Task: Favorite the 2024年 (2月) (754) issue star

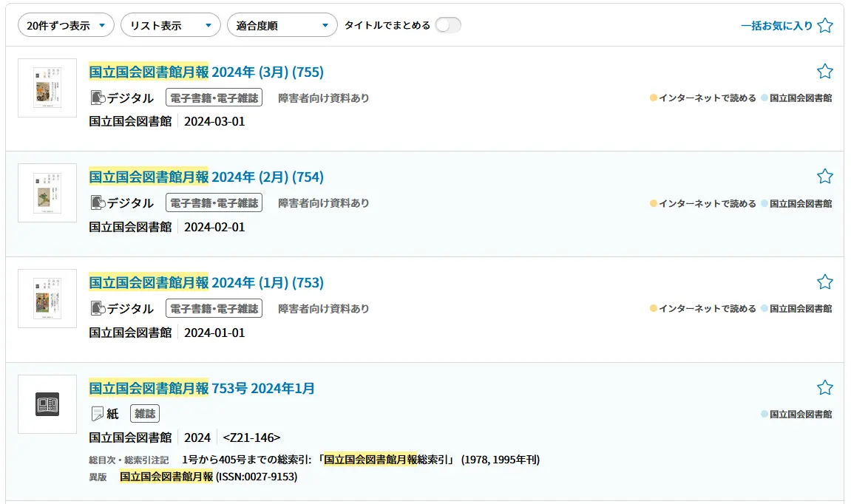Action: click(825, 177)
